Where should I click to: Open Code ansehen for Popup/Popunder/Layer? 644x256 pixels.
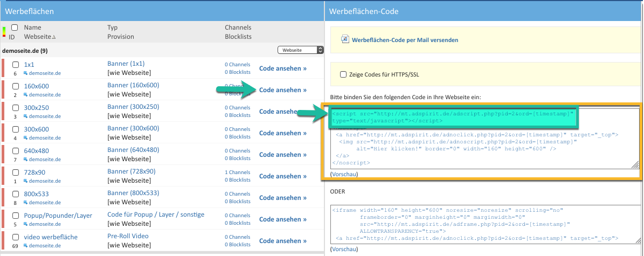(283, 219)
